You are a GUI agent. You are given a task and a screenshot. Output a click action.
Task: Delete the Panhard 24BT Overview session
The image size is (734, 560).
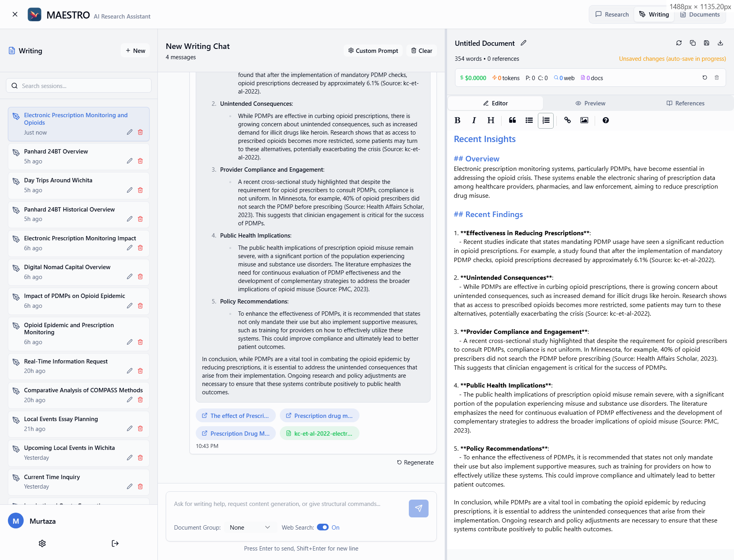(140, 161)
